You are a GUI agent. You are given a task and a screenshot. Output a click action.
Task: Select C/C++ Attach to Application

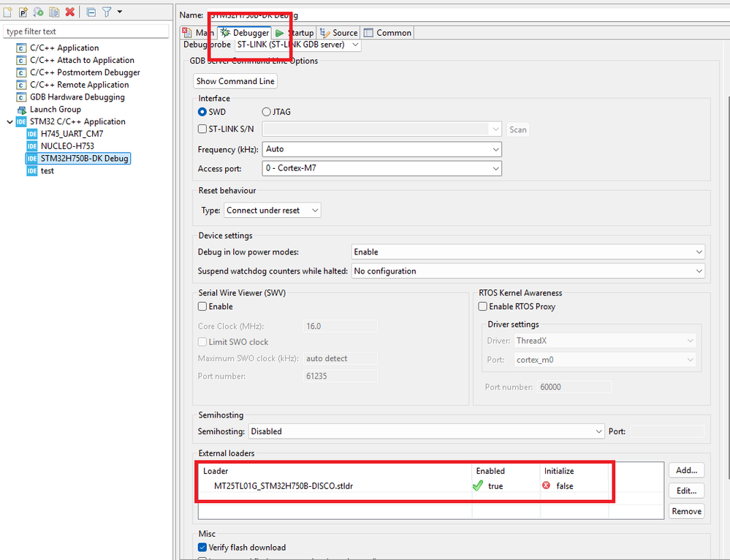coord(82,60)
